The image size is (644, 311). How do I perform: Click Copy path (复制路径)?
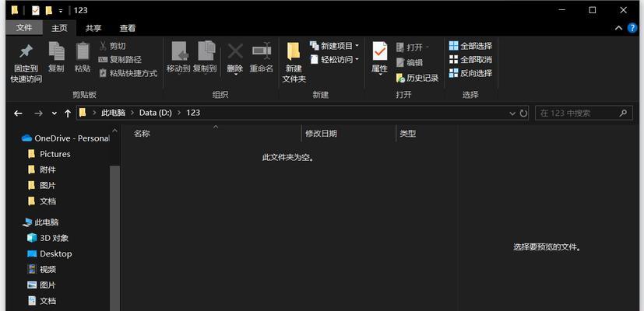[x=120, y=60]
